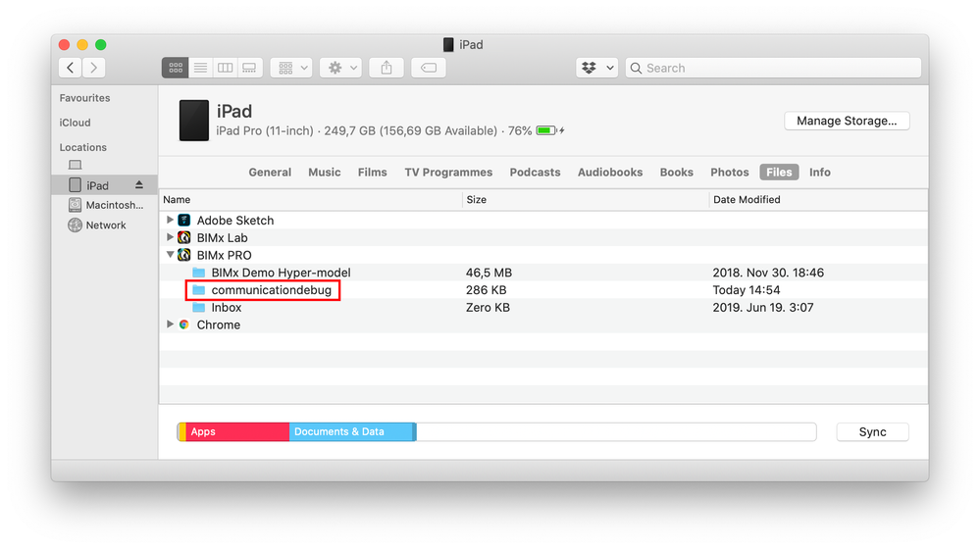This screenshot has width=980, height=549.
Task: Click the BIMx PRO app icon
Action: point(183,255)
